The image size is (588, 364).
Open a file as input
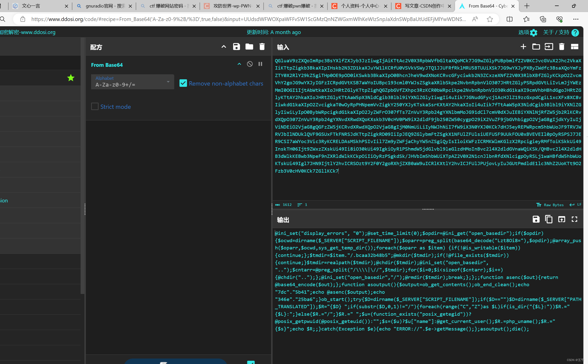coord(536,47)
